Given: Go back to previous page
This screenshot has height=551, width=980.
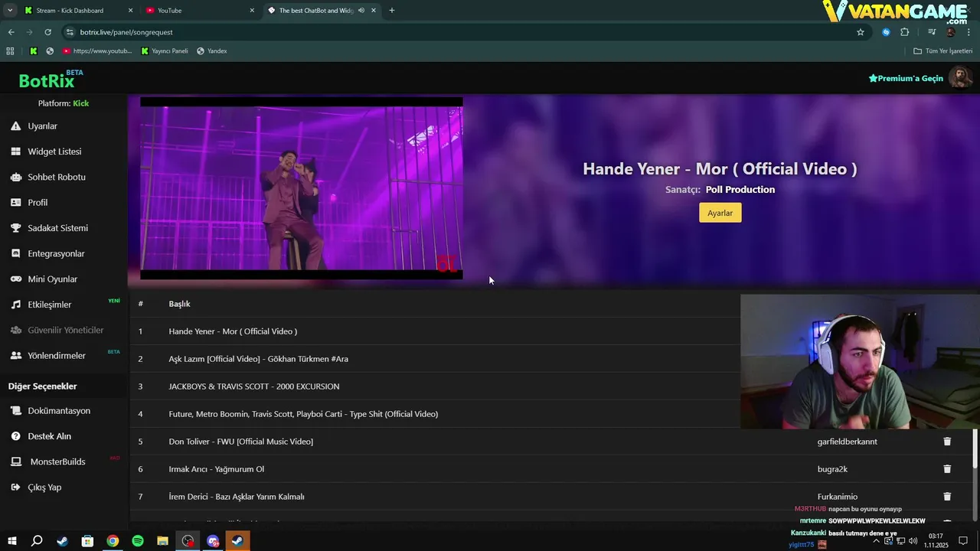Looking at the screenshot, I should [x=11, y=32].
